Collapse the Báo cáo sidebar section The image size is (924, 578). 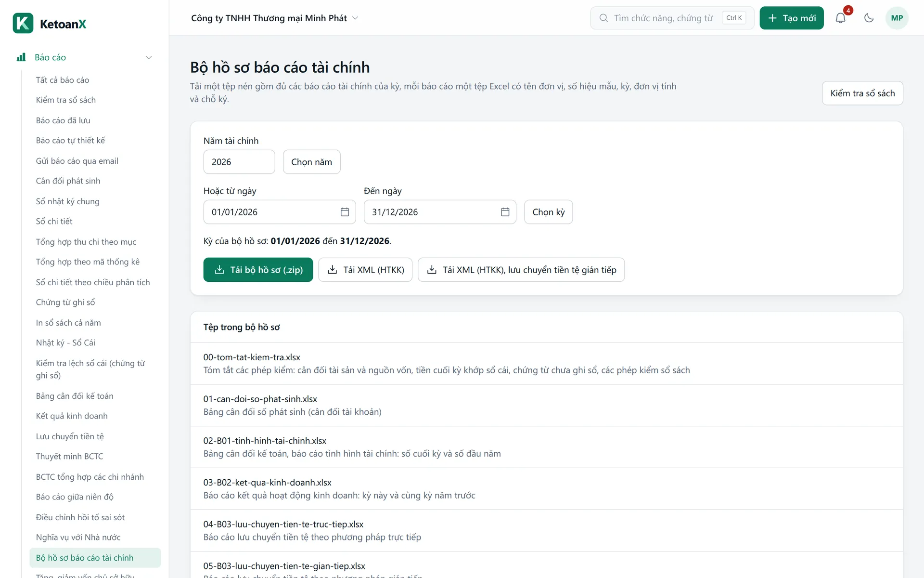click(149, 57)
